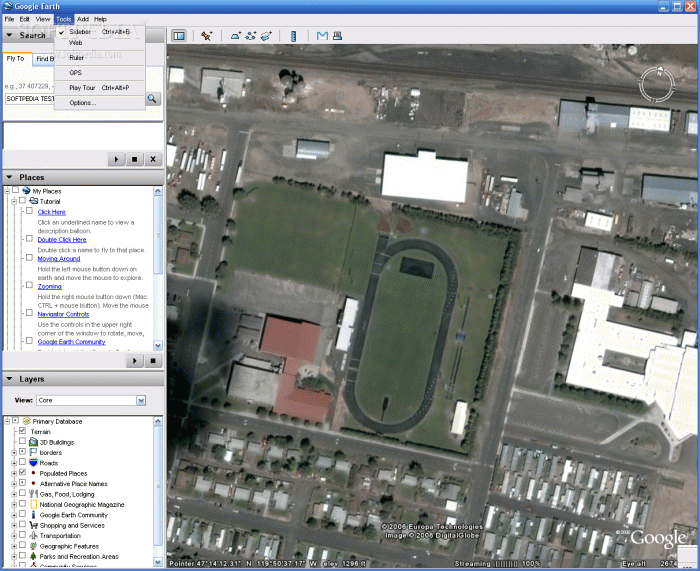The image size is (700, 571).
Task: Click the 3D Buildings layer icon
Action: point(33,442)
